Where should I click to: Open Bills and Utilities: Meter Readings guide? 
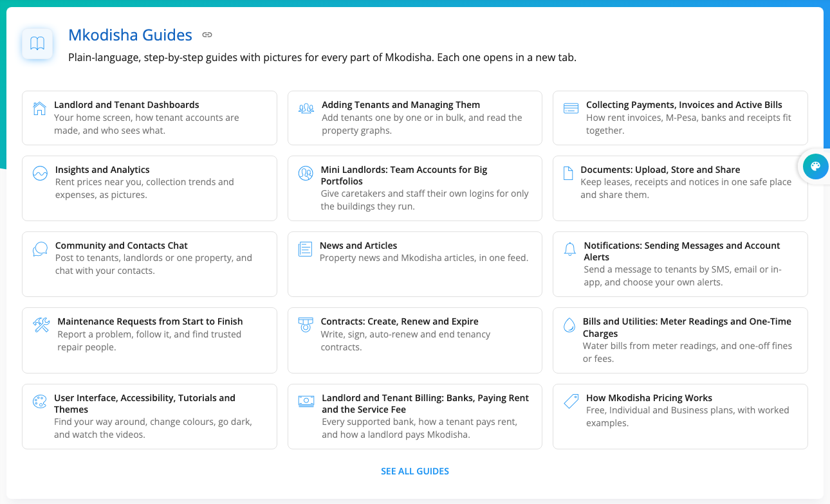click(x=687, y=327)
